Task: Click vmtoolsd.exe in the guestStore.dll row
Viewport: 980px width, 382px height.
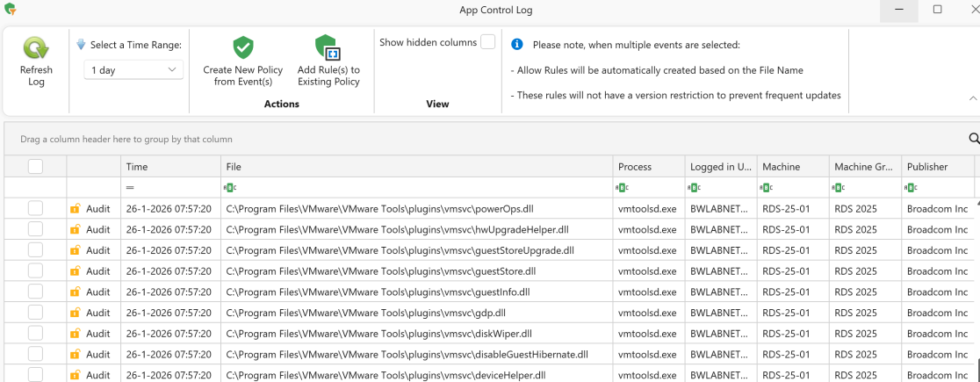Action: (x=647, y=271)
